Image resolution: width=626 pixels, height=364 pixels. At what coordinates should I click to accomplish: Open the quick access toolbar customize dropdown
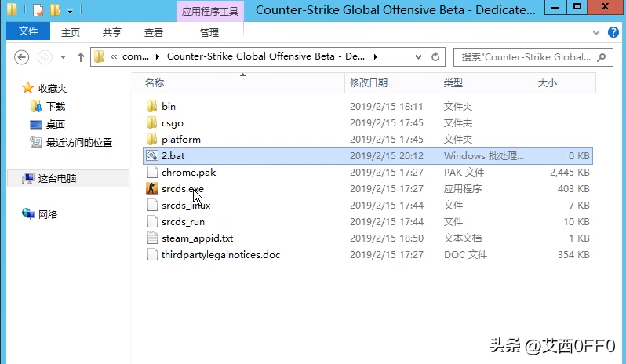(71, 11)
